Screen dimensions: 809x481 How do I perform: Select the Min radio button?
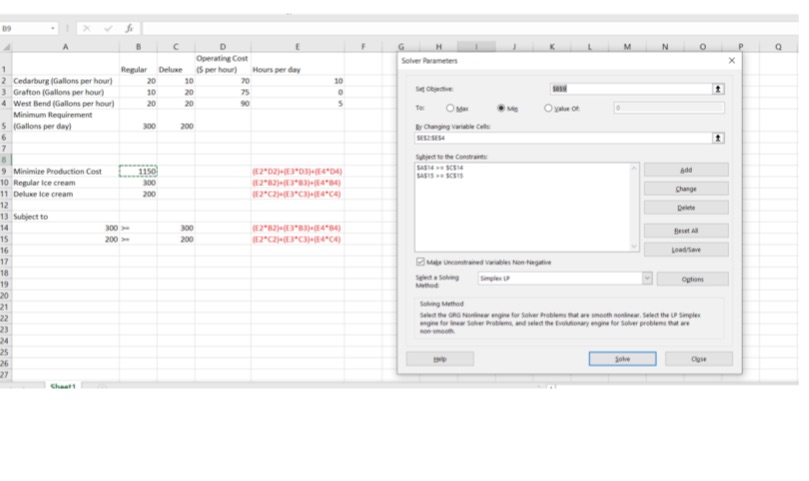pos(500,108)
